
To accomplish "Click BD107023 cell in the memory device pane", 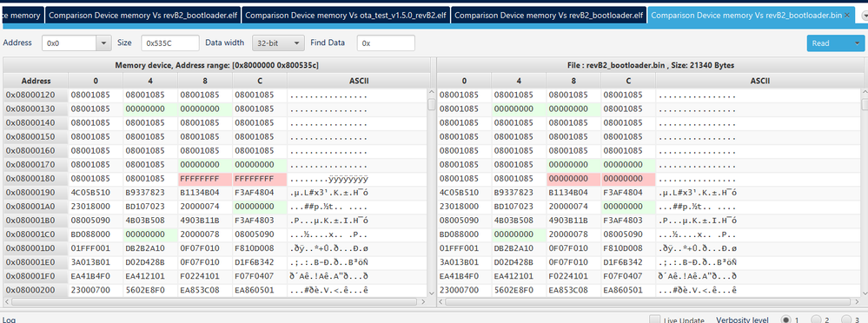I will [x=150, y=207].
